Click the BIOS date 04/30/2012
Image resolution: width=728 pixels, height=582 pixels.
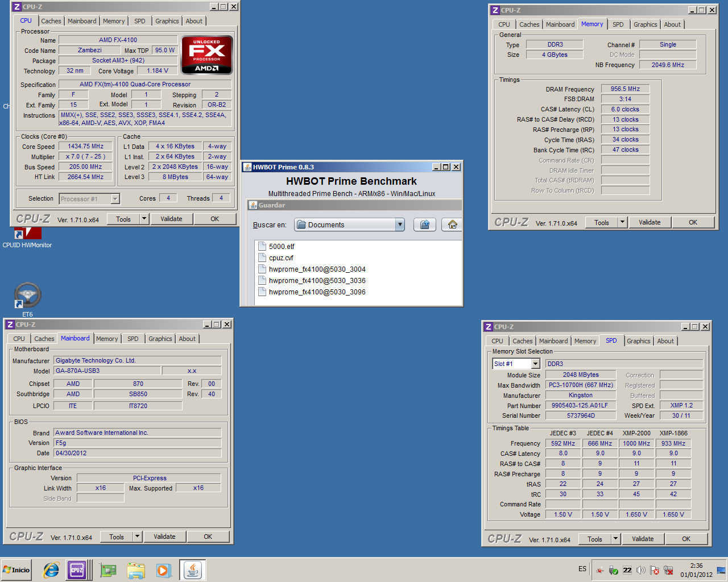click(x=137, y=453)
